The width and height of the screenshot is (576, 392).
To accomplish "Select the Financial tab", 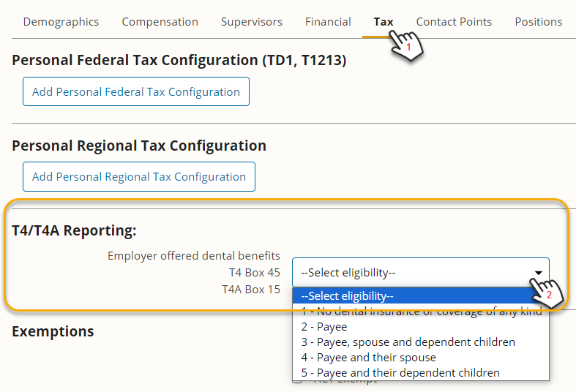I will (328, 22).
